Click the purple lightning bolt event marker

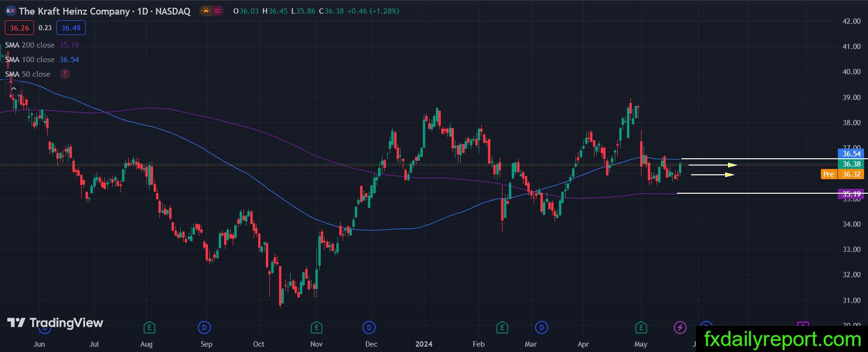(680, 328)
